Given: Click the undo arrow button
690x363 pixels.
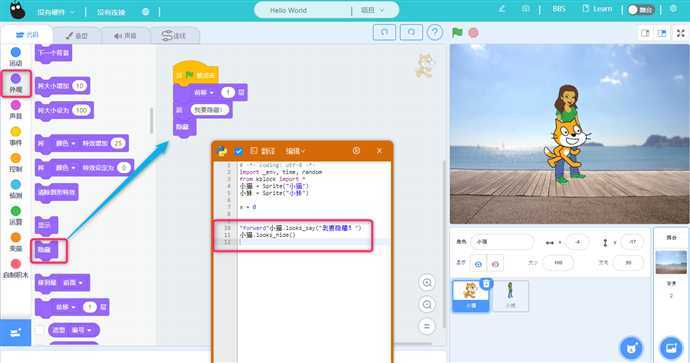Looking at the screenshot, I should (384, 33).
